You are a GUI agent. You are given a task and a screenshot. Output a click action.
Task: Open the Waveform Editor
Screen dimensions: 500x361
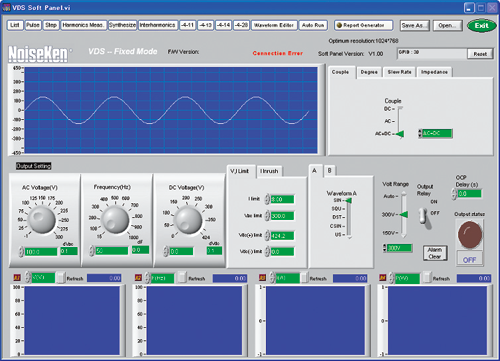274,25
